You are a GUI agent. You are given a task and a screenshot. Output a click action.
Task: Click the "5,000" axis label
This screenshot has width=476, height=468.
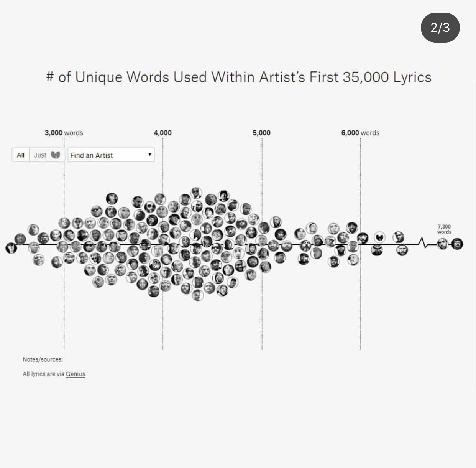261,133
